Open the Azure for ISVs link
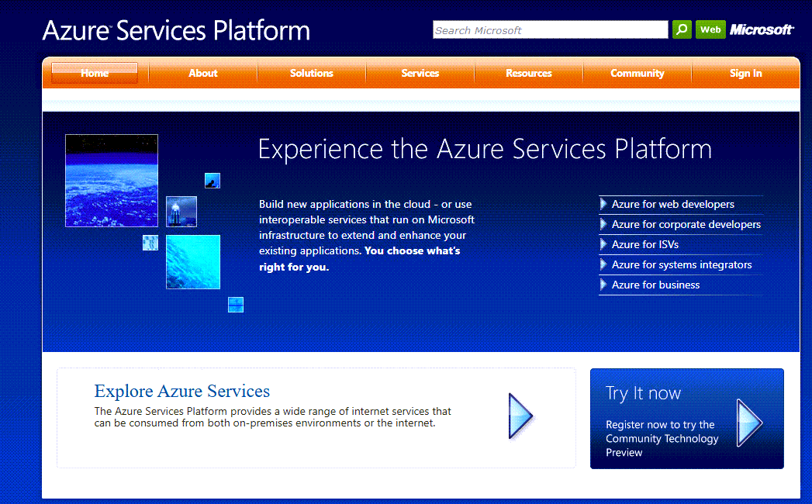This screenshot has width=812, height=504. pyautogui.click(x=644, y=244)
